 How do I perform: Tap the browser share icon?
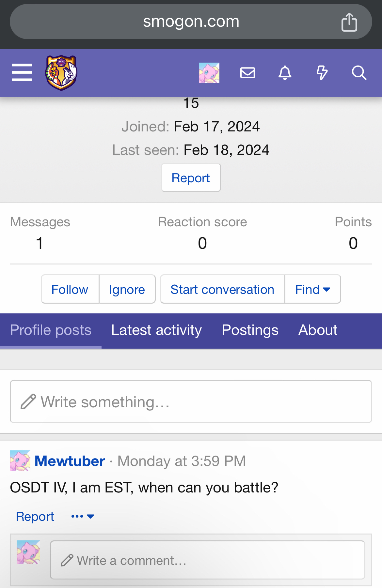point(349,22)
